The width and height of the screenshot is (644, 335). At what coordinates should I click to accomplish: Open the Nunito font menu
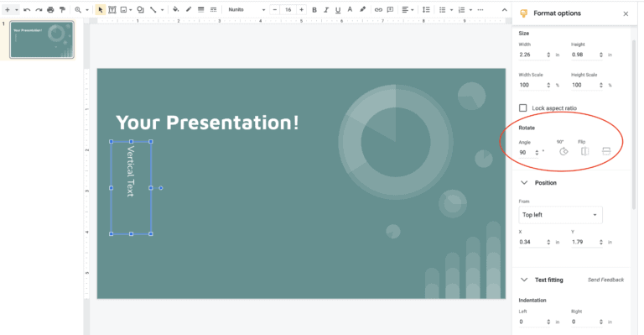point(247,10)
